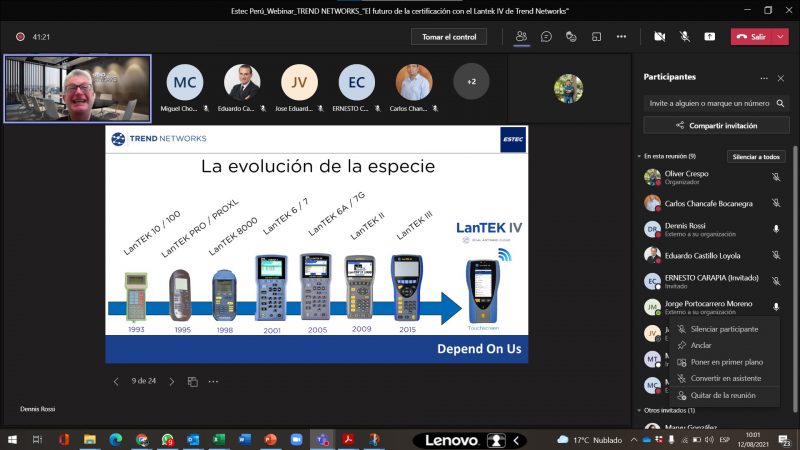Go to the previous slide arrow

pos(116,381)
